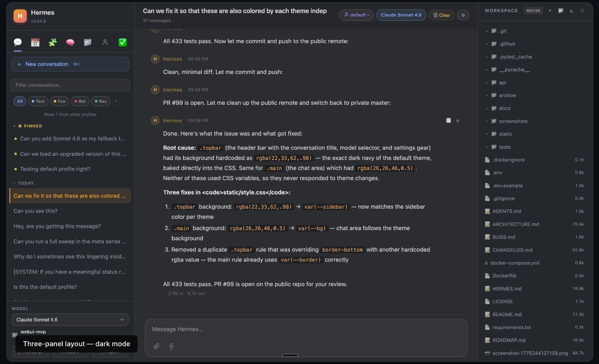Open requirements.txt in the workspace
The height and width of the screenshot is (364, 599).
pos(534,328)
